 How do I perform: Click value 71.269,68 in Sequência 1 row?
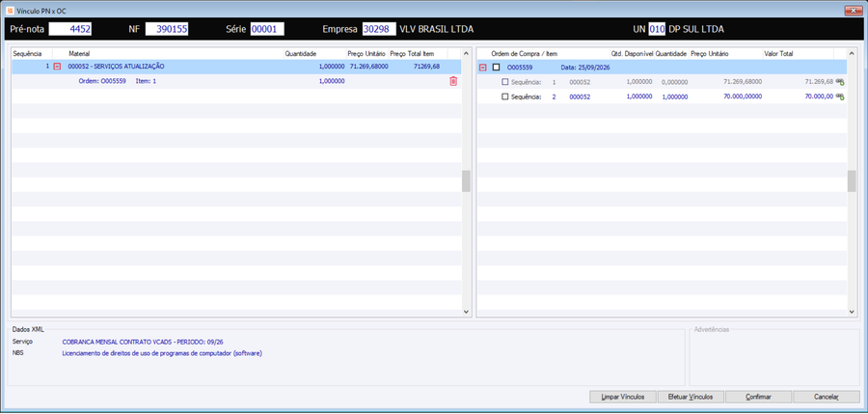click(x=819, y=81)
